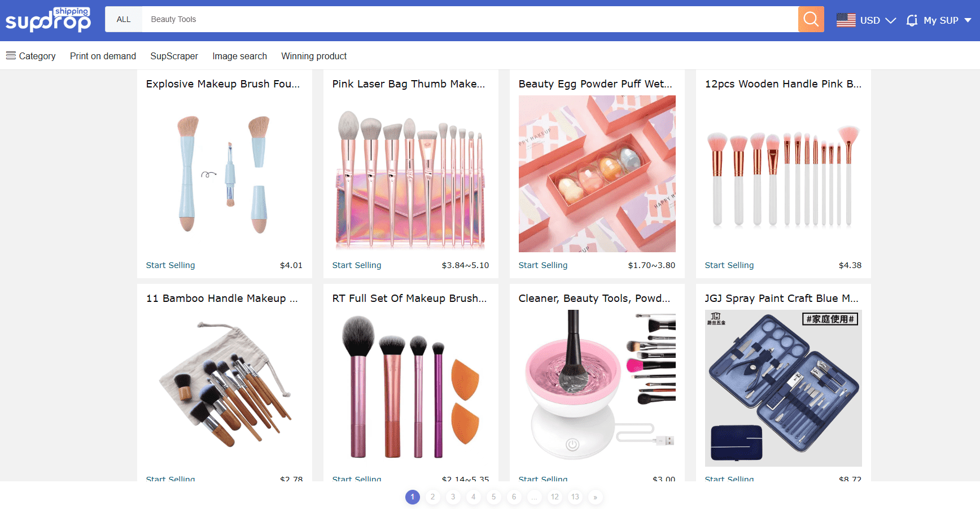This screenshot has height=509, width=980.
Task: View the Pink Laser Bag brush set image
Action: pyautogui.click(x=411, y=174)
